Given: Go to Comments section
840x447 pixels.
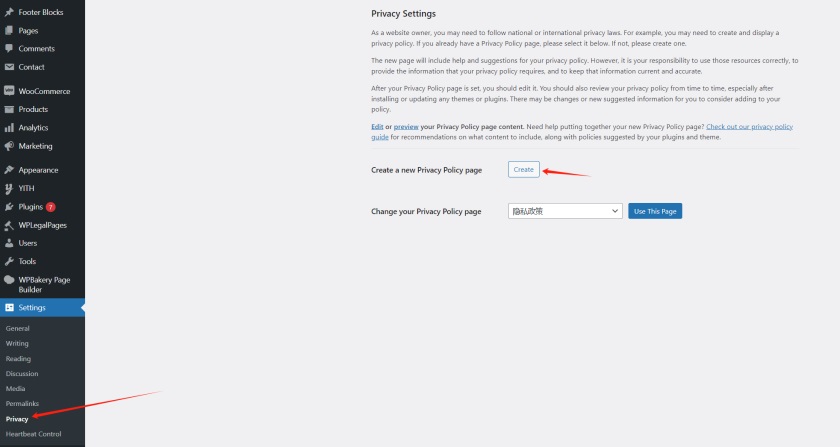Looking at the screenshot, I should point(36,48).
